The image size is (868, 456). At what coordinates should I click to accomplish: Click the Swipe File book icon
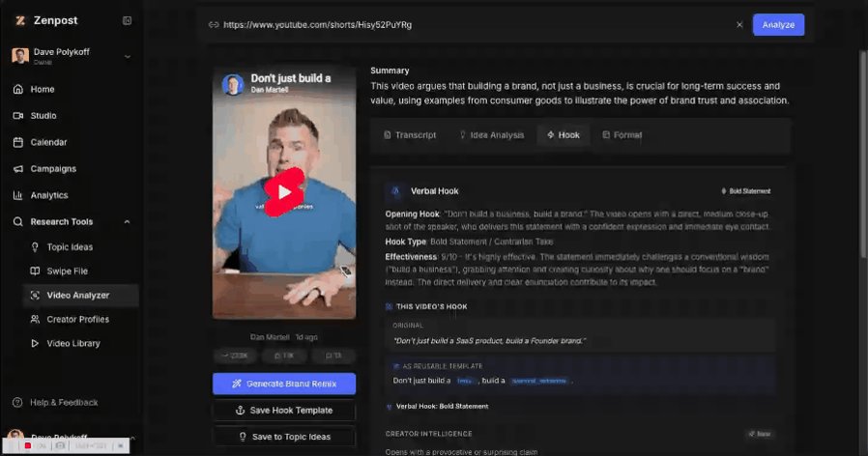click(x=35, y=271)
